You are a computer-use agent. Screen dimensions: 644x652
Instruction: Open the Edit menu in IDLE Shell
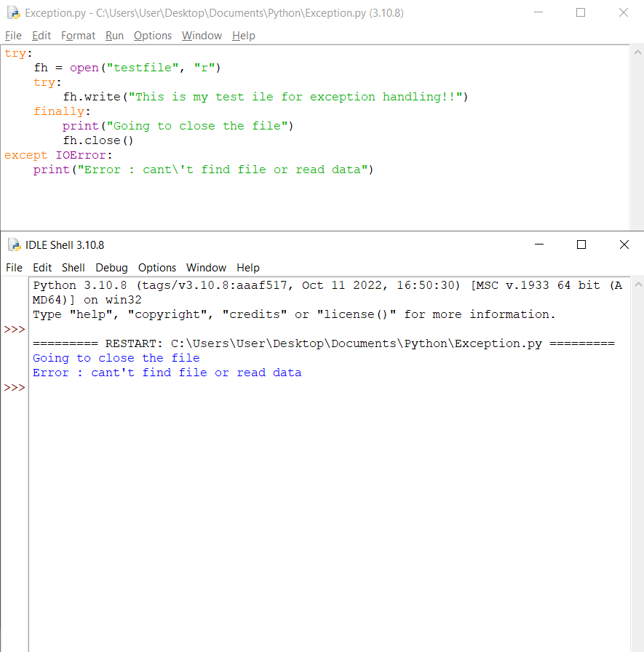click(41, 267)
